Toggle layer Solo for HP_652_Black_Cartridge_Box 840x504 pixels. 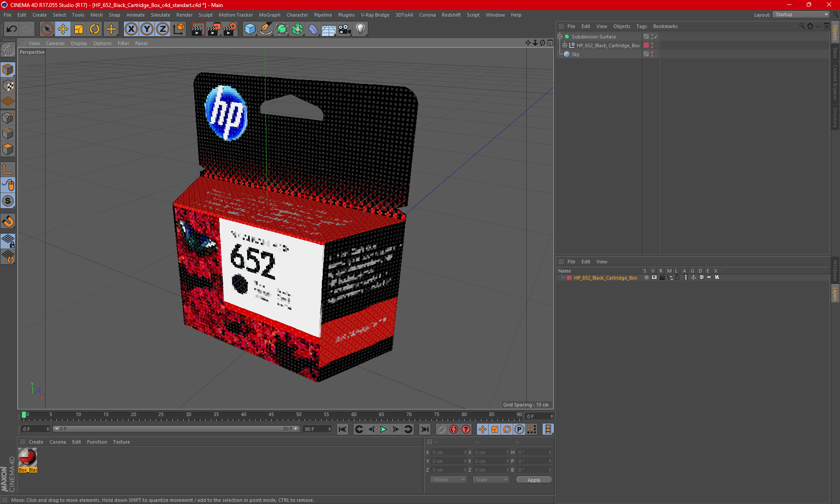click(x=646, y=278)
